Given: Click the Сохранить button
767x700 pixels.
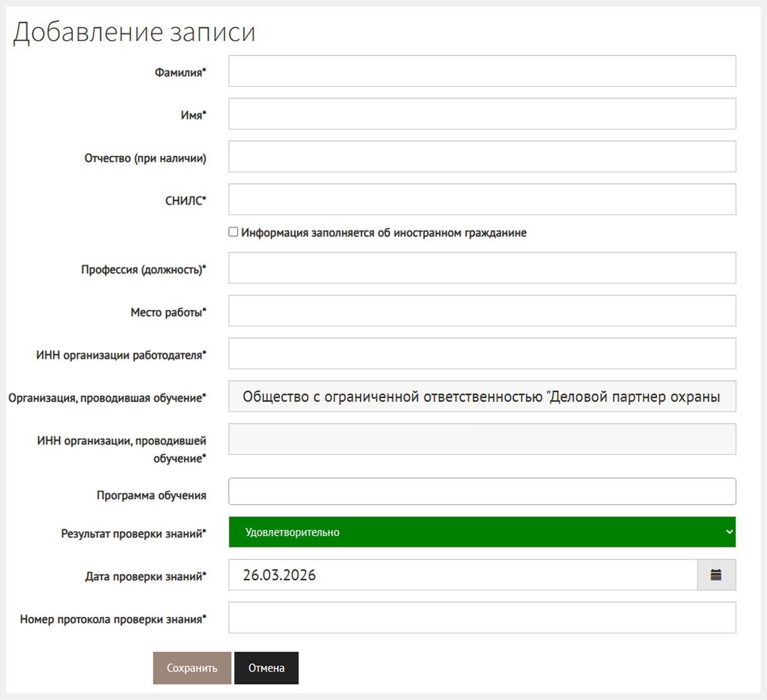Looking at the screenshot, I should 192,668.
